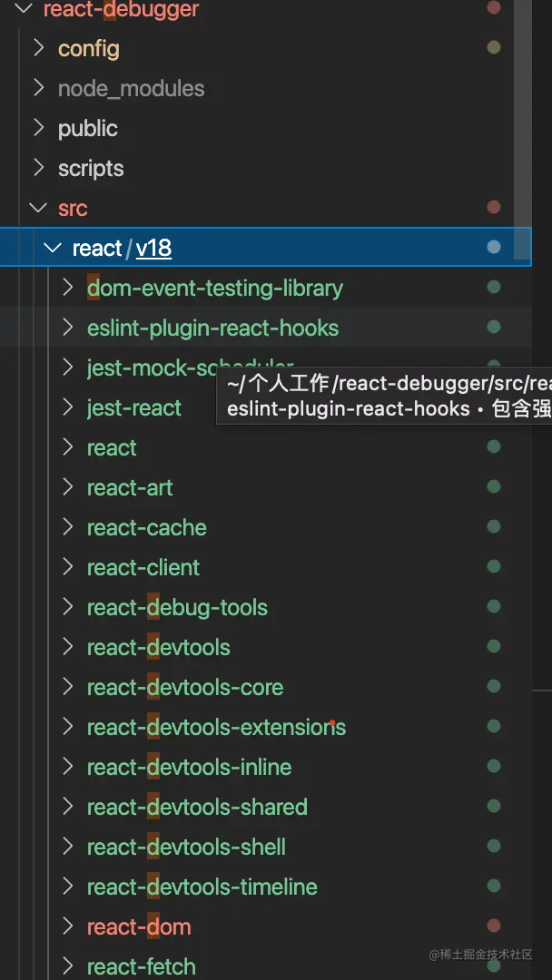The height and width of the screenshot is (980, 552).
Task: Click status dot beside react-cache
Action: click(x=494, y=527)
